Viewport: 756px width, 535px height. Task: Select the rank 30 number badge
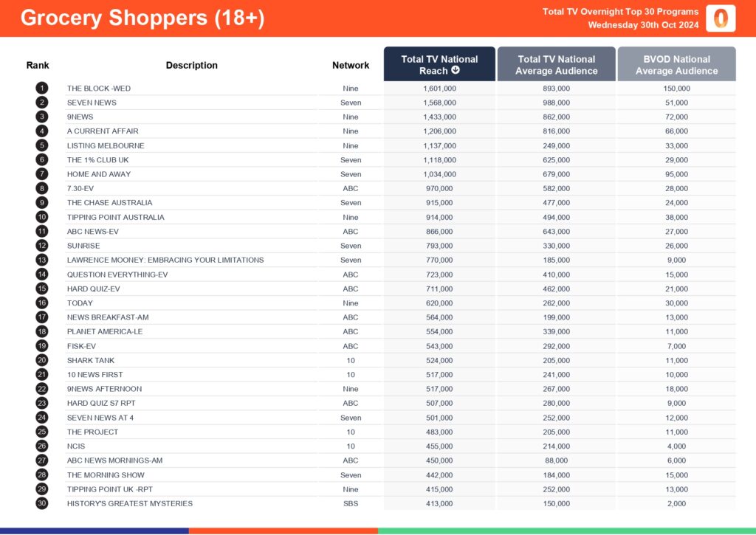click(x=41, y=503)
